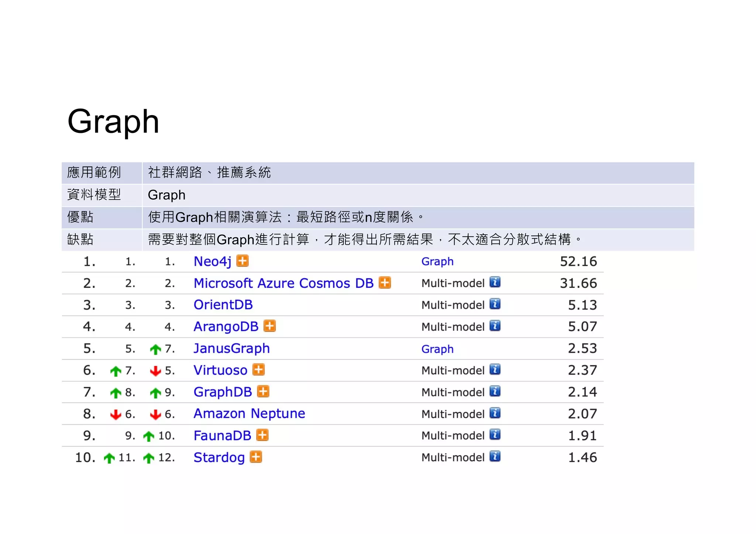Click the orange plus icon beside Neo4j

tap(242, 261)
